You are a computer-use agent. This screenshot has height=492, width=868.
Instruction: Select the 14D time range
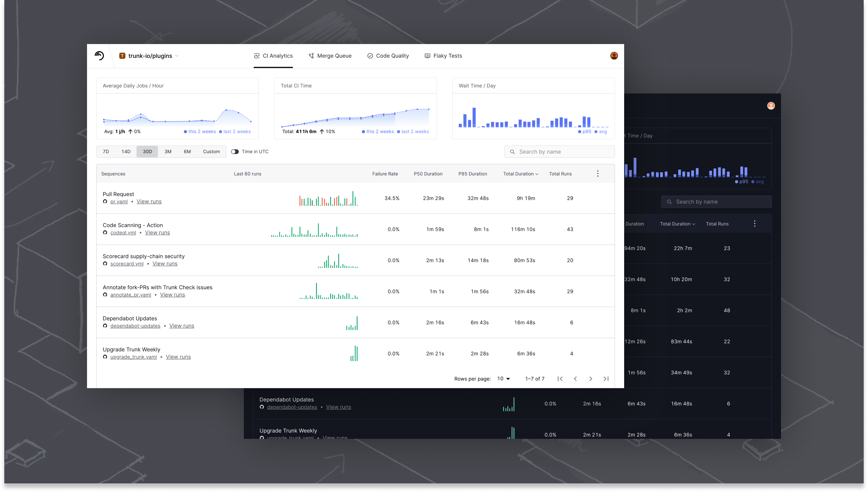click(x=126, y=152)
